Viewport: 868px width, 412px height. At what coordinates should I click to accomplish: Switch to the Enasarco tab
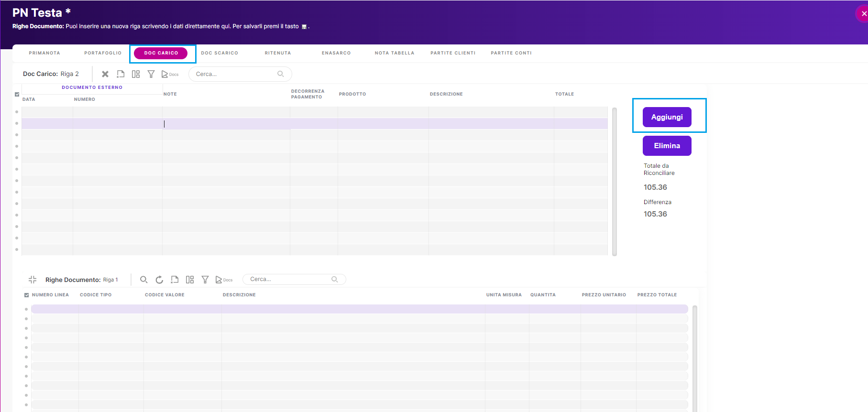click(x=336, y=53)
